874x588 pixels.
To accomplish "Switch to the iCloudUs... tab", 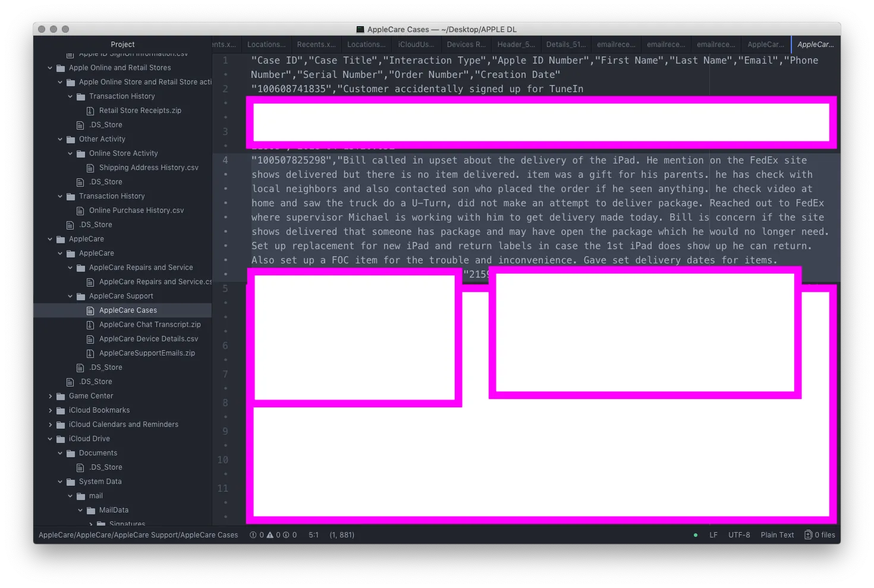I will (x=416, y=45).
